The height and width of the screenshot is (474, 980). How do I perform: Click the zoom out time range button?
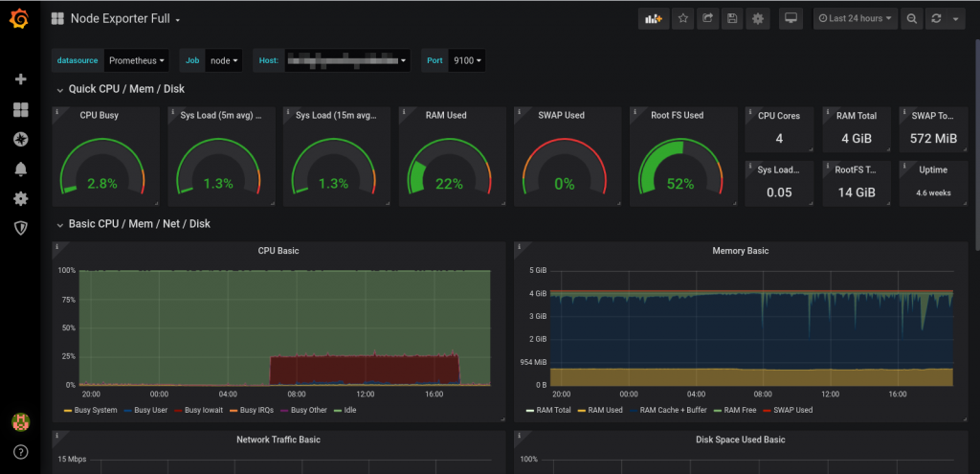tap(912, 18)
